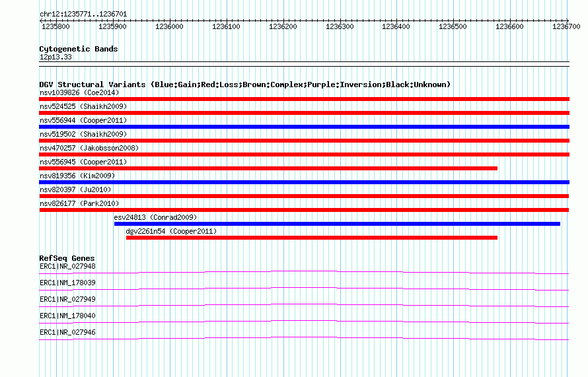The width and height of the screenshot is (588, 377).
Task: Open variant nsv519502 (Shaikh2009) label
Action: (x=83, y=134)
